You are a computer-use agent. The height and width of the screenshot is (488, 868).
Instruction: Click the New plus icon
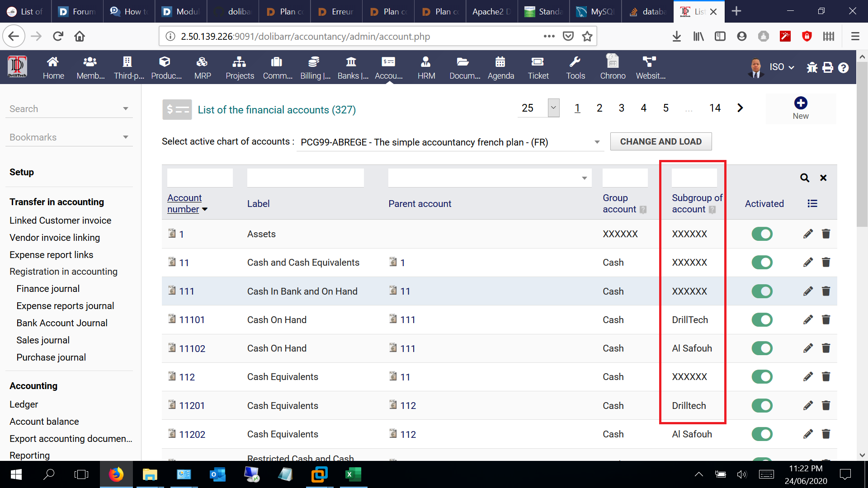tap(801, 103)
